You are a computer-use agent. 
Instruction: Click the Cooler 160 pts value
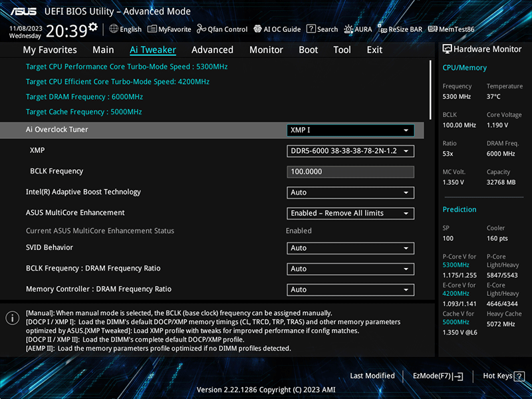click(497, 238)
